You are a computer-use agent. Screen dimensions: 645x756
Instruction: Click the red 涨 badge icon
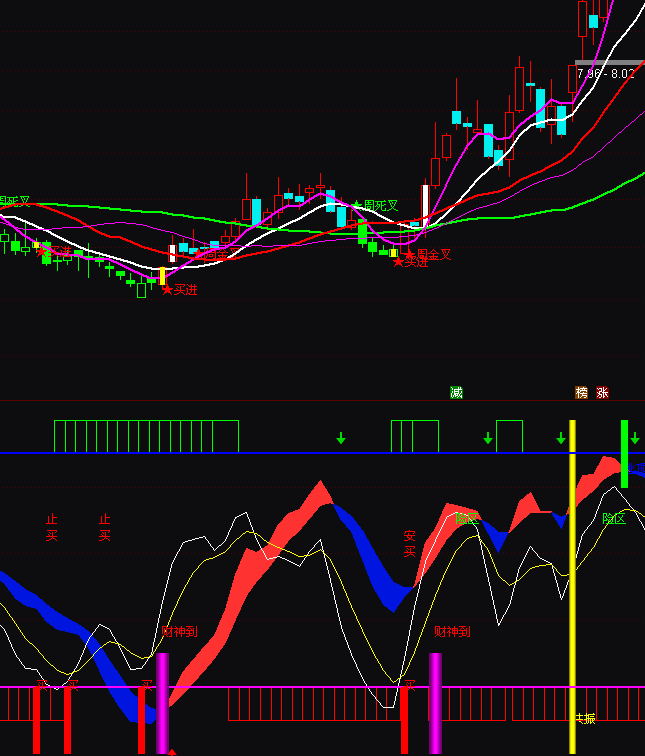[x=602, y=393]
